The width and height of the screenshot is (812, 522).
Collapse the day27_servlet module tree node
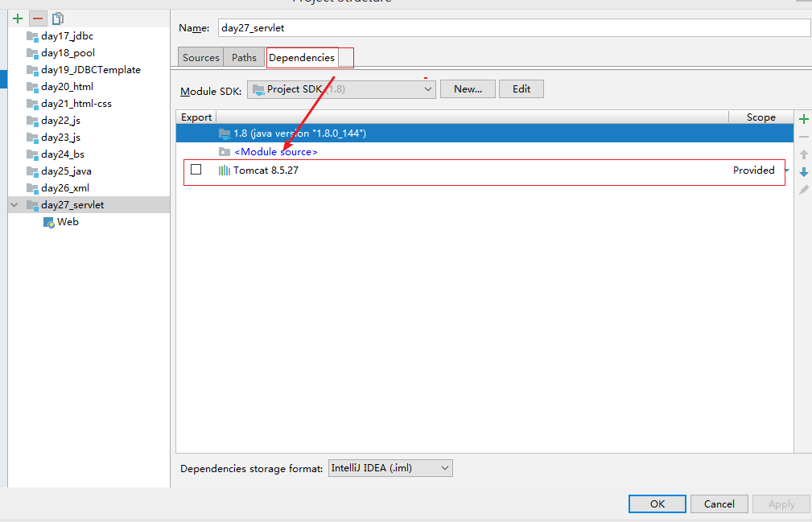14,205
